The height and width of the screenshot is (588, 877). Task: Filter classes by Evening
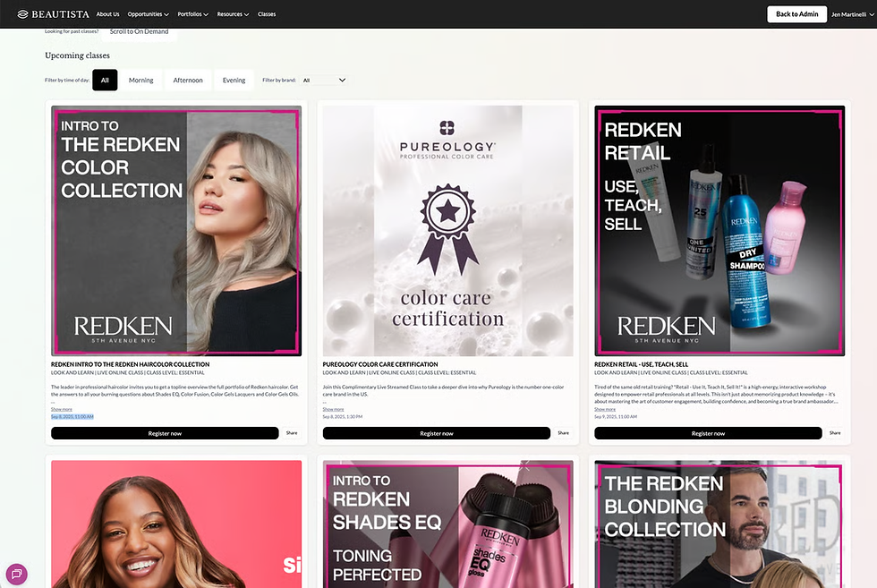point(234,80)
